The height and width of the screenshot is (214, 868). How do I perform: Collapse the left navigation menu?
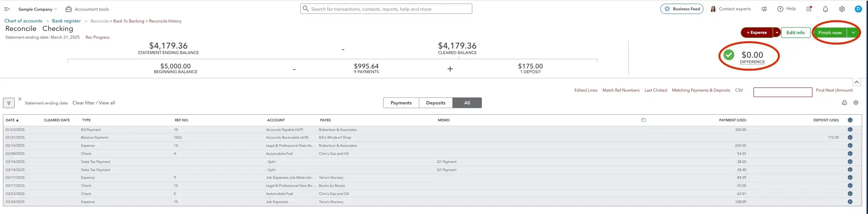click(7, 9)
